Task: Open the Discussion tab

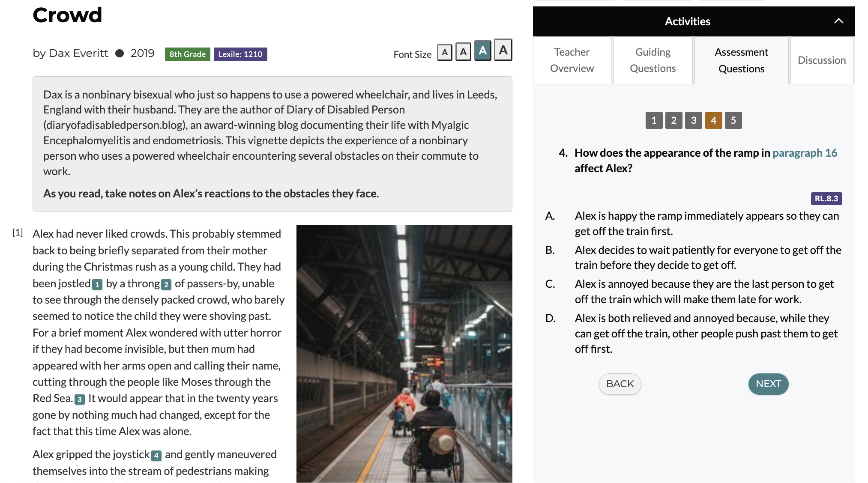Action: 821,60
